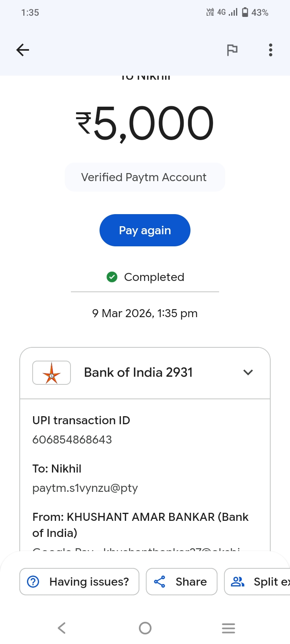Screen dimensions: 290x644
Task: Tap the Verified Paytm Account chip
Action: pos(144,177)
